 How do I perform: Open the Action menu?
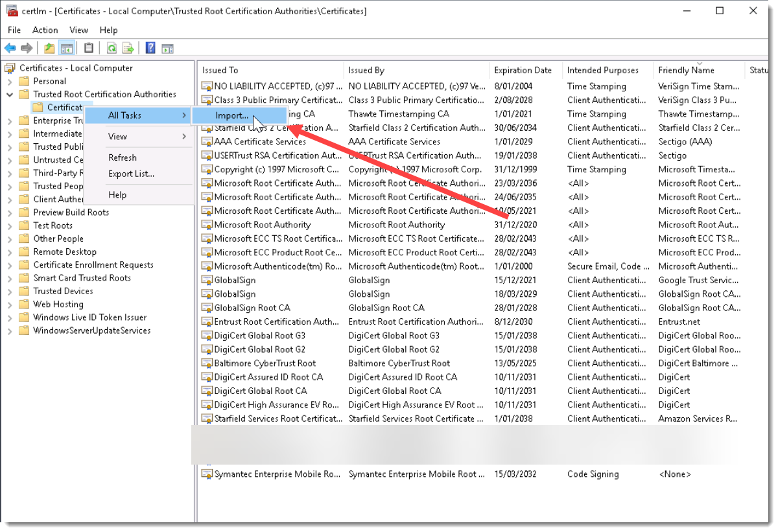[x=45, y=30]
